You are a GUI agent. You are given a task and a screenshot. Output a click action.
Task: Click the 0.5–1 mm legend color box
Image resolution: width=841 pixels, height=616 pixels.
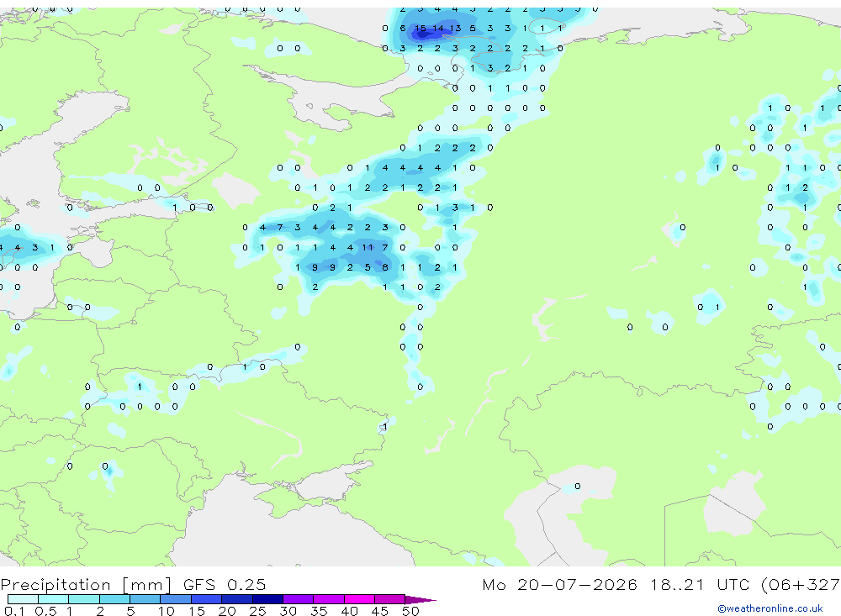point(54,599)
